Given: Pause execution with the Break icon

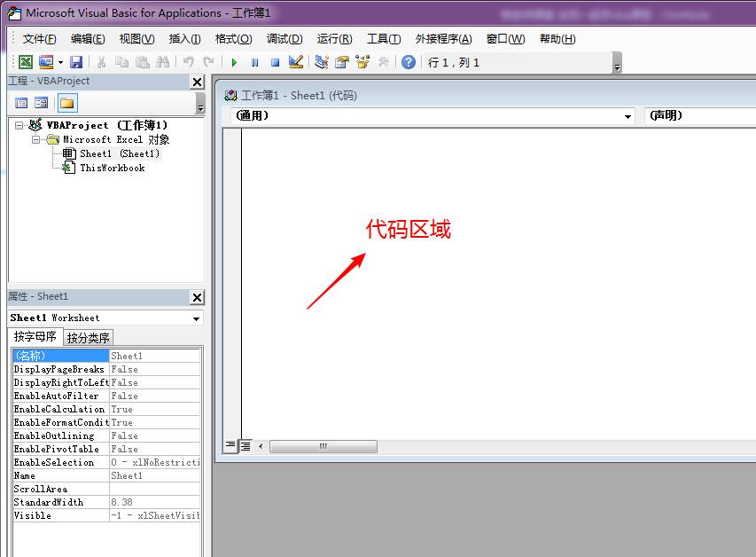Looking at the screenshot, I should click(x=254, y=62).
